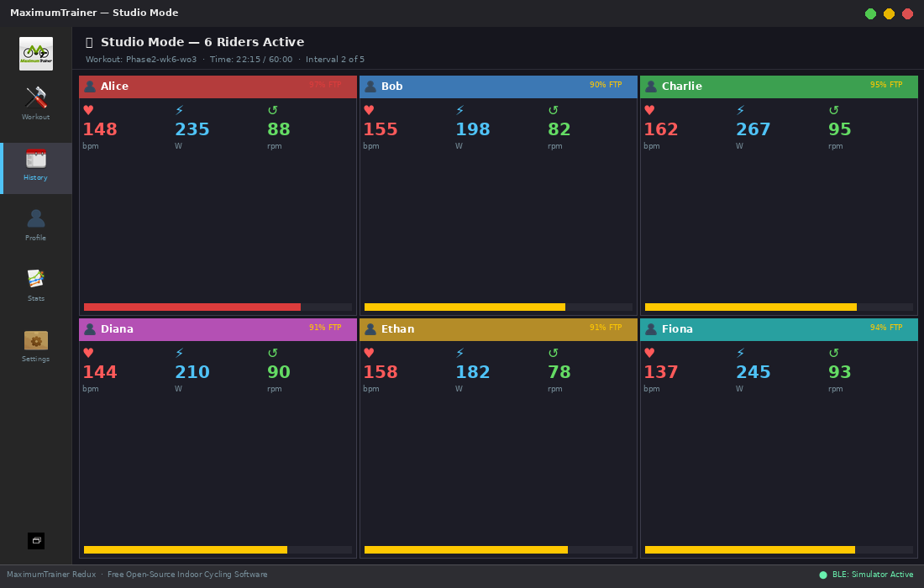Open the Workout panel from the sidebar
The height and width of the screenshot is (588, 924).
pos(35,102)
